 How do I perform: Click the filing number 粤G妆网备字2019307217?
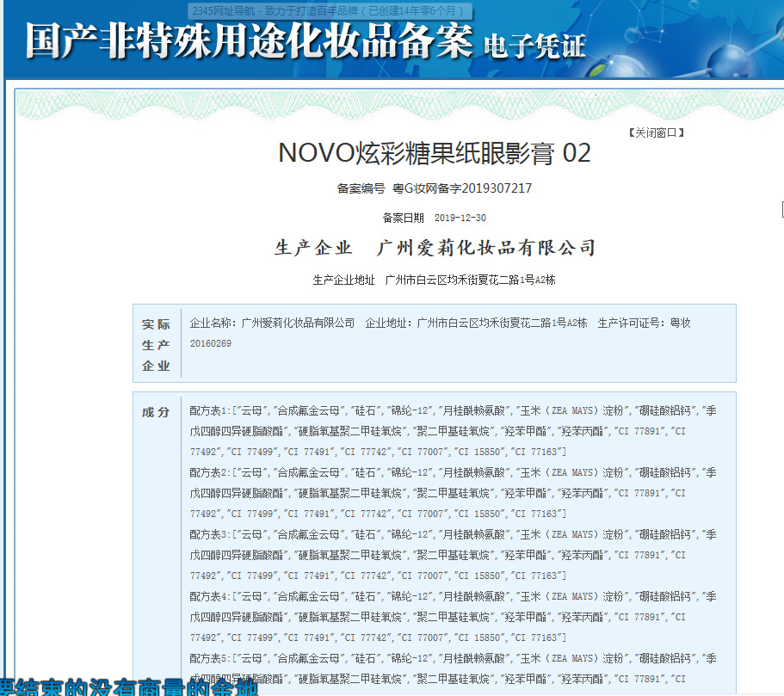click(x=462, y=188)
